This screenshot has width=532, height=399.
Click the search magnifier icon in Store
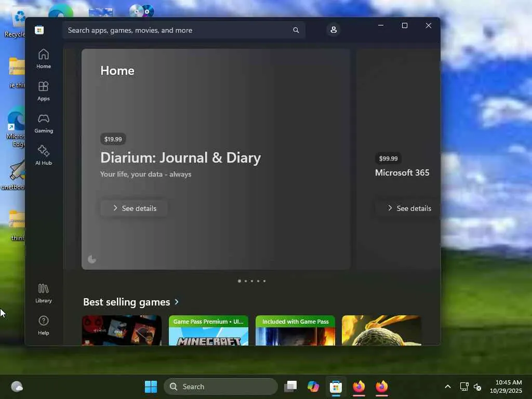coord(296,30)
